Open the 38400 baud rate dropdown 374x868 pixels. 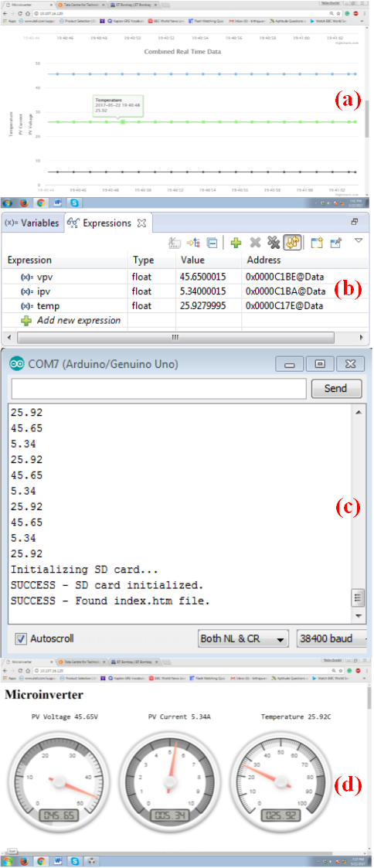pos(332,638)
